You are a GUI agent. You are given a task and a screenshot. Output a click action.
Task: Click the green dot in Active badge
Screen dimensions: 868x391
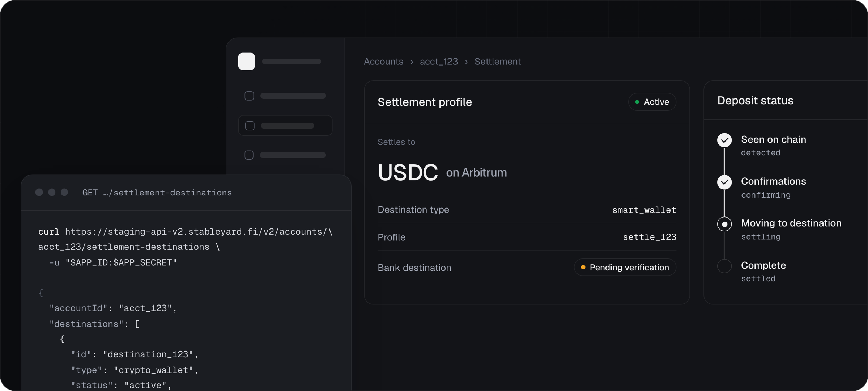click(637, 102)
